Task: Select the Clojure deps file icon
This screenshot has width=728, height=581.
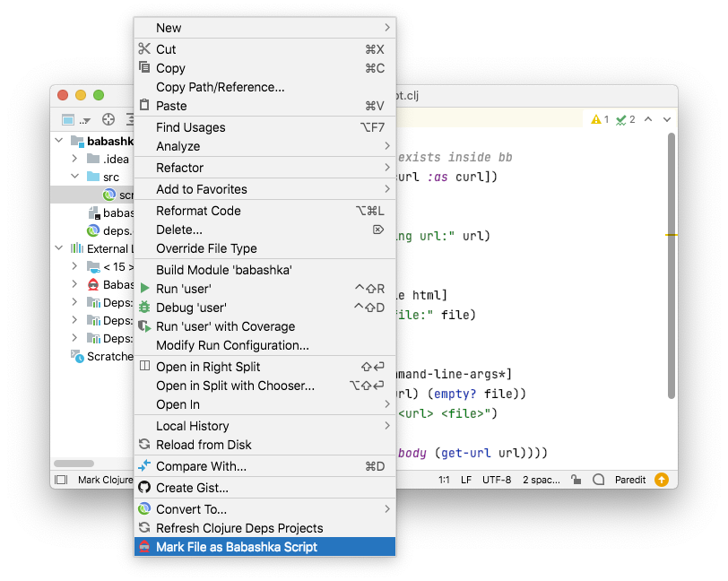Action: 93,230
